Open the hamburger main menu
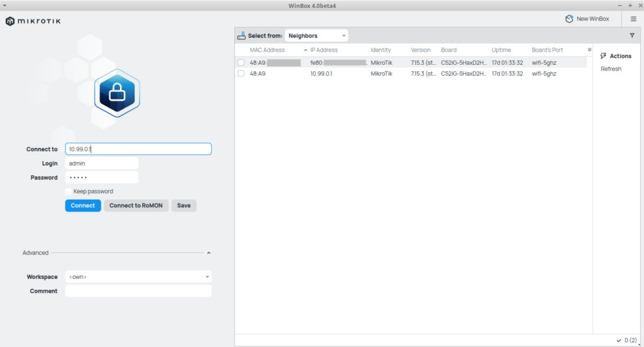644x347 pixels. (x=633, y=19)
